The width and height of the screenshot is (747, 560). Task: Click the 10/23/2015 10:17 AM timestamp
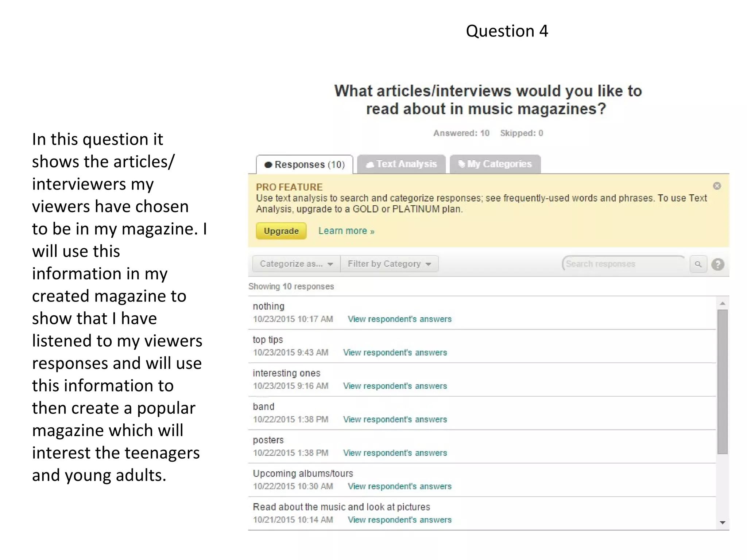pos(293,319)
